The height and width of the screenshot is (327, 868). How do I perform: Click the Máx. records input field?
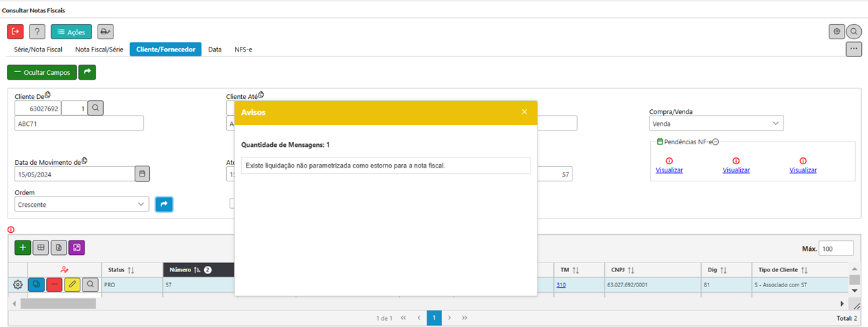tap(836, 248)
